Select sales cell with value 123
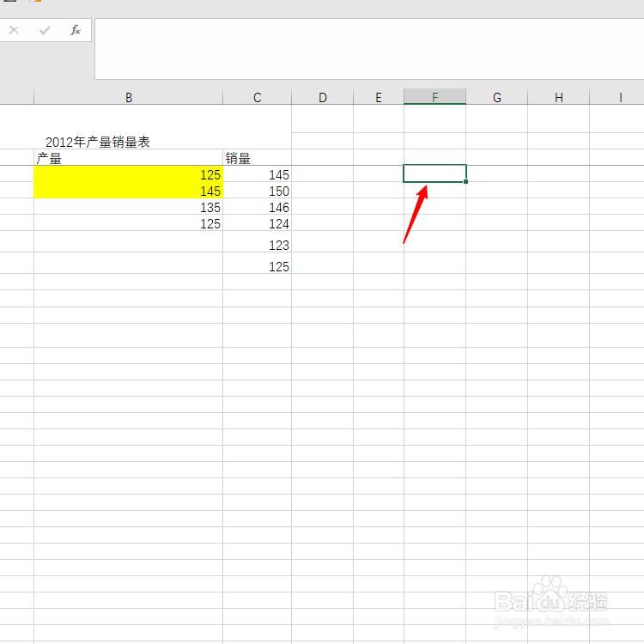This screenshot has height=644, width=644. point(257,242)
